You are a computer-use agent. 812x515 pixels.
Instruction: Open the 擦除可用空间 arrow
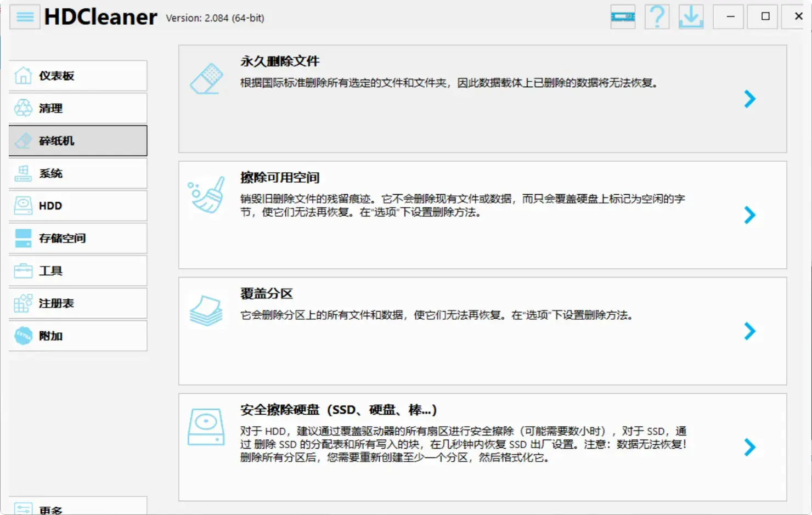749,216
